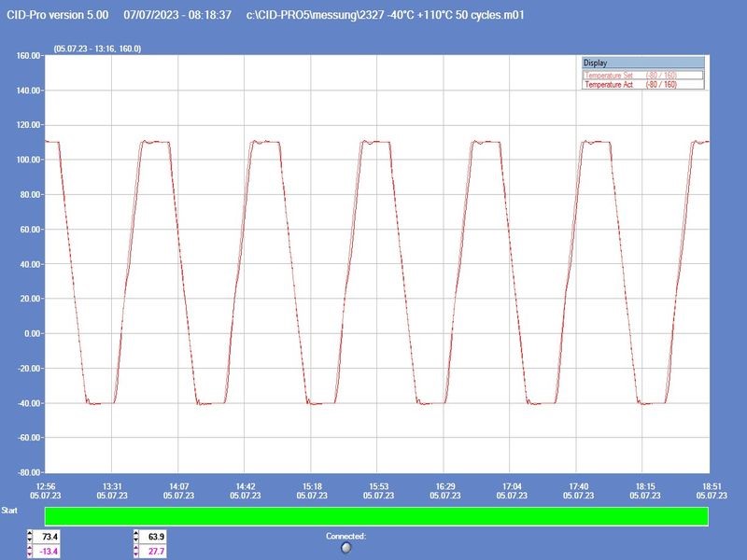This screenshot has width=747, height=560.
Task: Click the 63.9 value field
Action: pyautogui.click(x=153, y=537)
